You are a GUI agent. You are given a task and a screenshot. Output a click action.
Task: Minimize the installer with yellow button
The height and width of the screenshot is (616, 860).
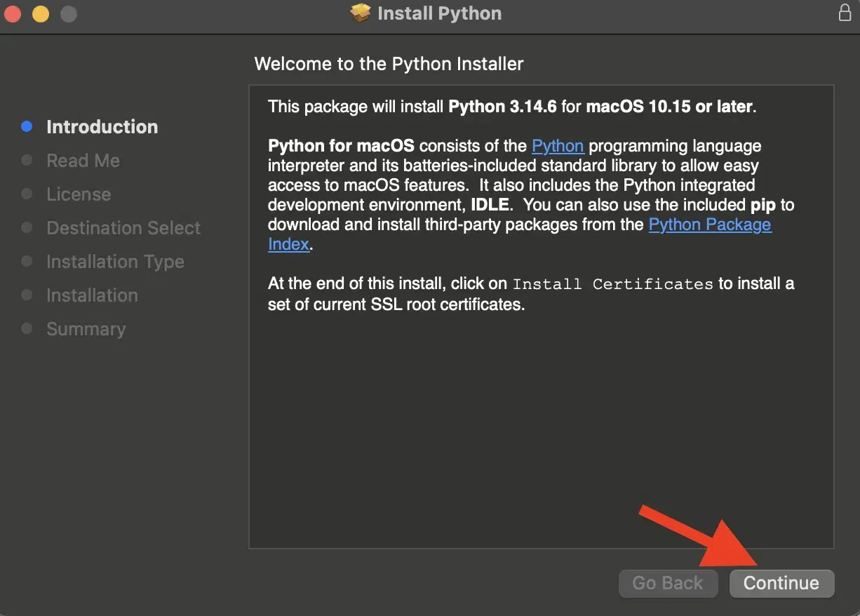(x=41, y=13)
